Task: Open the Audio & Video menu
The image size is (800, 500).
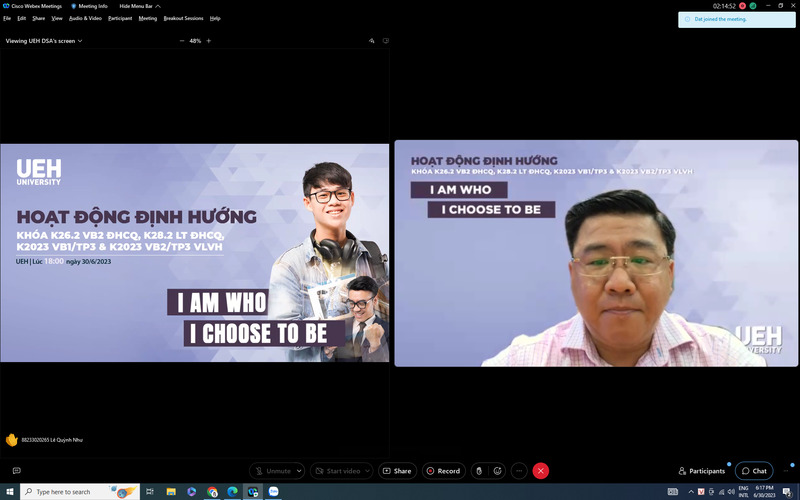Action: click(85, 18)
